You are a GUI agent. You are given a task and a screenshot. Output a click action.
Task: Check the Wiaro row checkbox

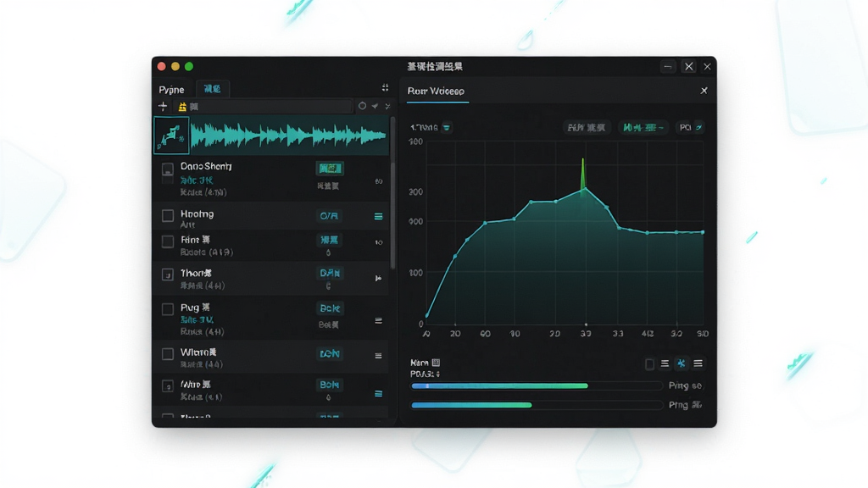pyautogui.click(x=168, y=354)
